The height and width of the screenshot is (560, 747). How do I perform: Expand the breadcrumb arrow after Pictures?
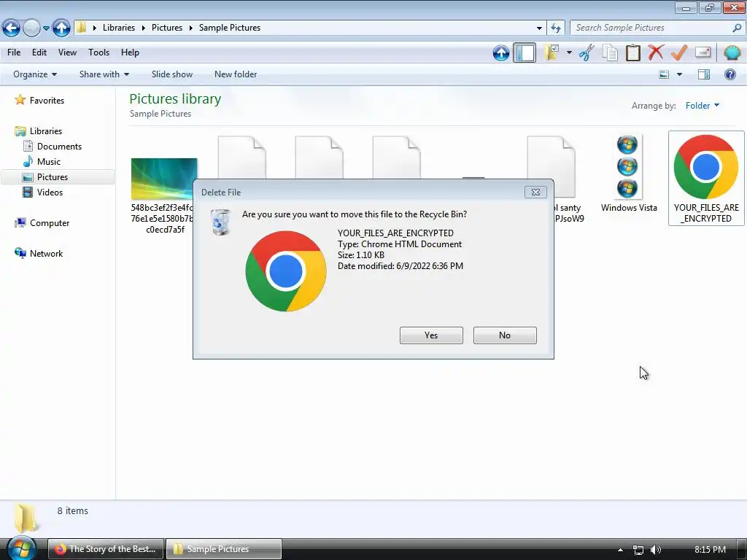(190, 28)
